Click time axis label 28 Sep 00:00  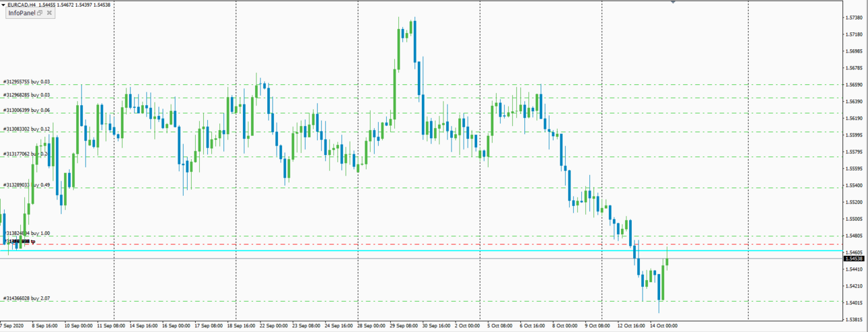(x=372, y=326)
